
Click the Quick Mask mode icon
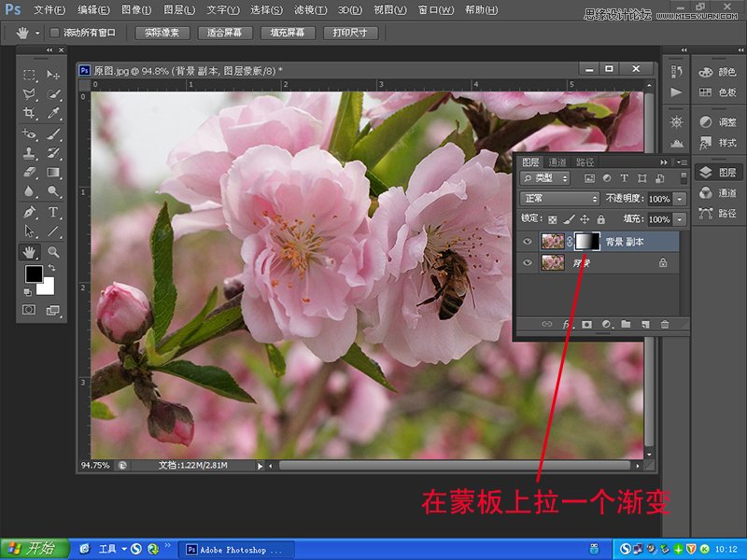[29, 310]
